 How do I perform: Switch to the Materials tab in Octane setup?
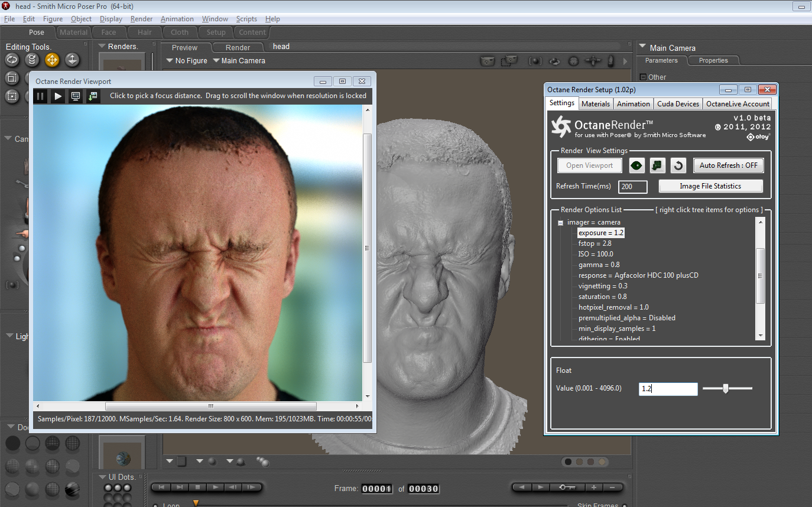pyautogui.click(x=596, y=103)
